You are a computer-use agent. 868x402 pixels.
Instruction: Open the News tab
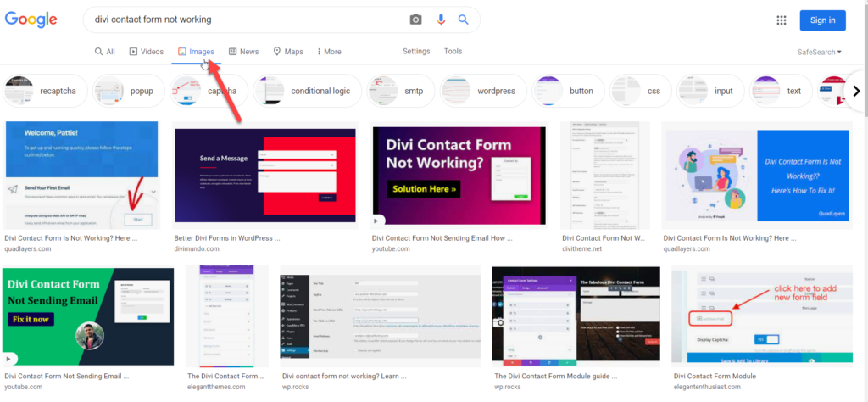(243, 52)
